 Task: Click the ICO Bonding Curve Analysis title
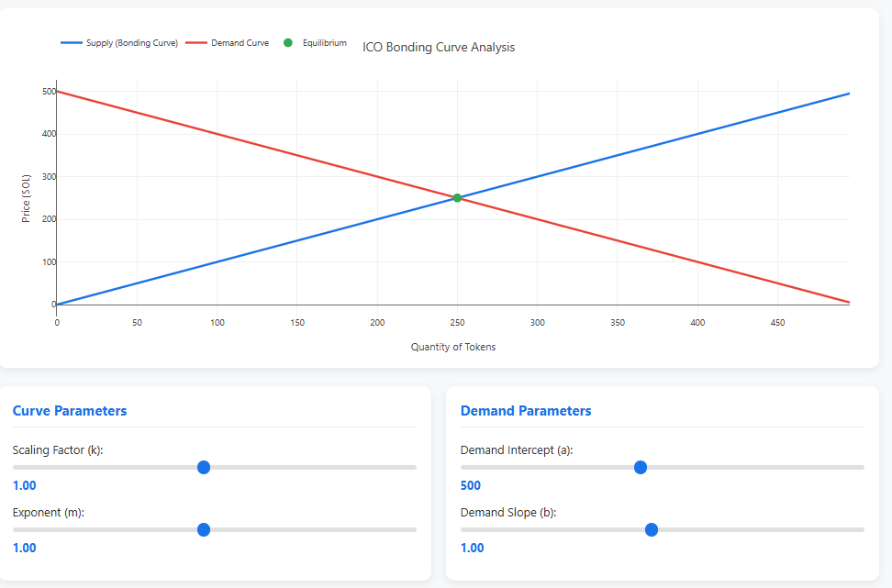pyautogui.click(x=438, y=47)
